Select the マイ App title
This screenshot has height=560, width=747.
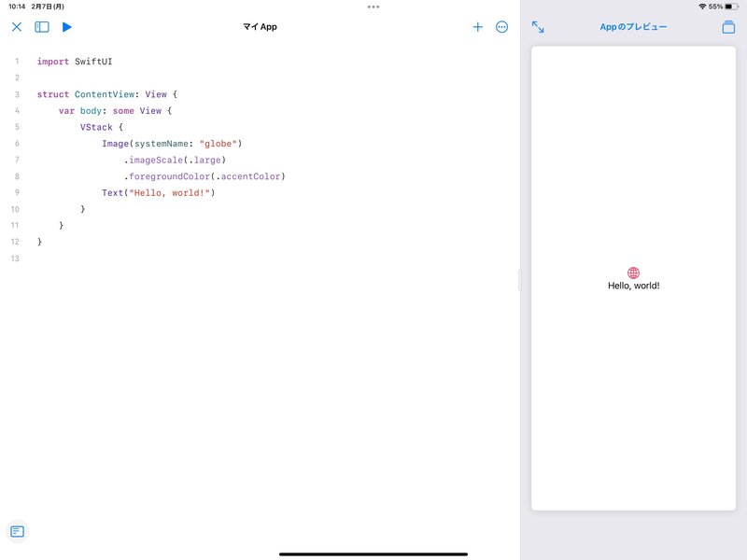point(261,27)
